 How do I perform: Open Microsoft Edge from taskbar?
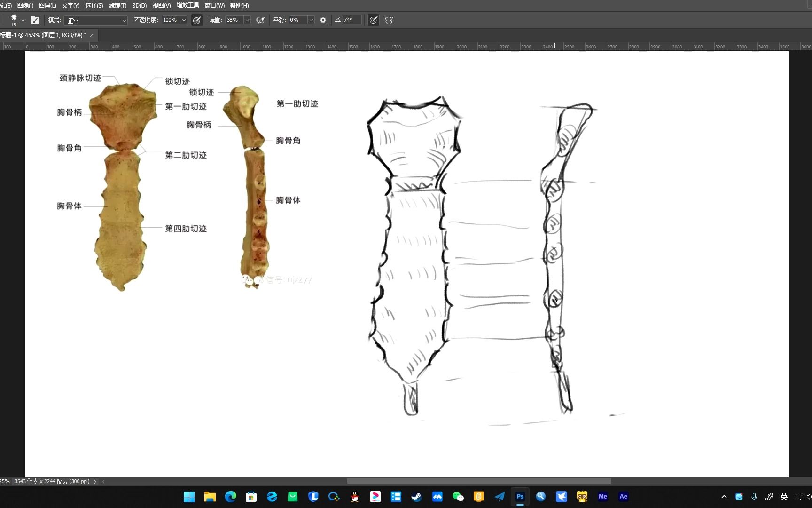[x=231, y=497]
